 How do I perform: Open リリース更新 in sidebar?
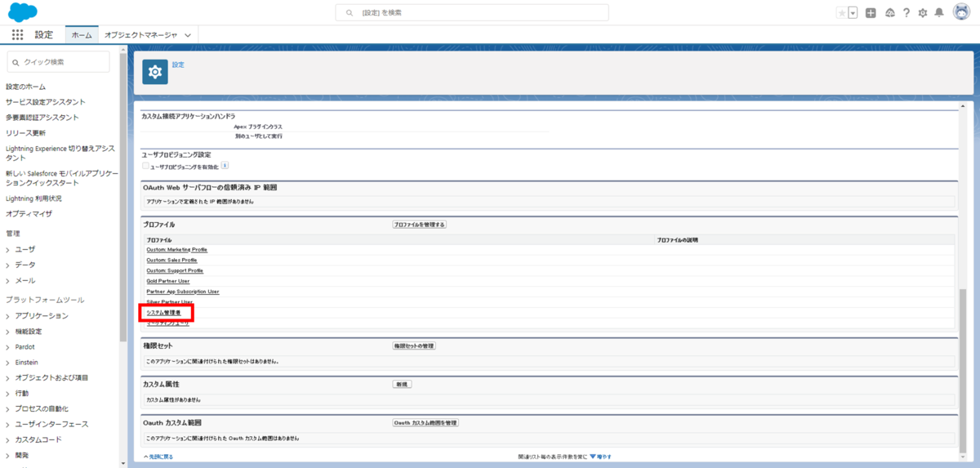(25, 133)
